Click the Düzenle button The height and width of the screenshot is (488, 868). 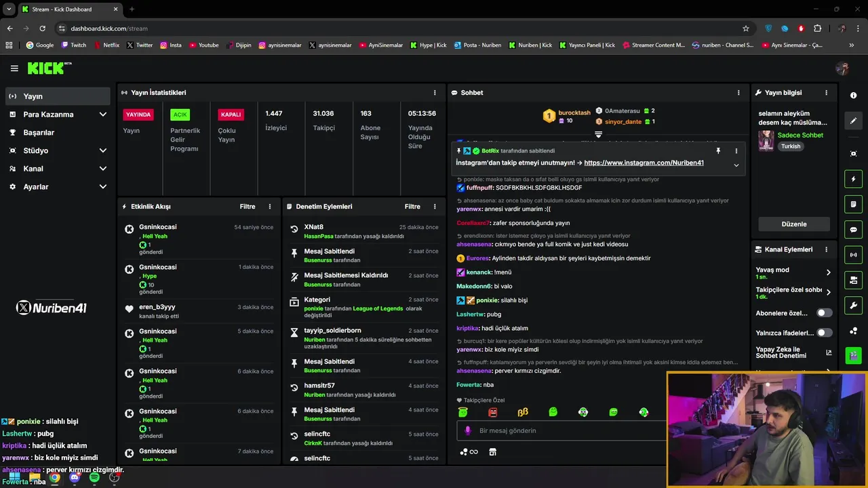point(794,224)
